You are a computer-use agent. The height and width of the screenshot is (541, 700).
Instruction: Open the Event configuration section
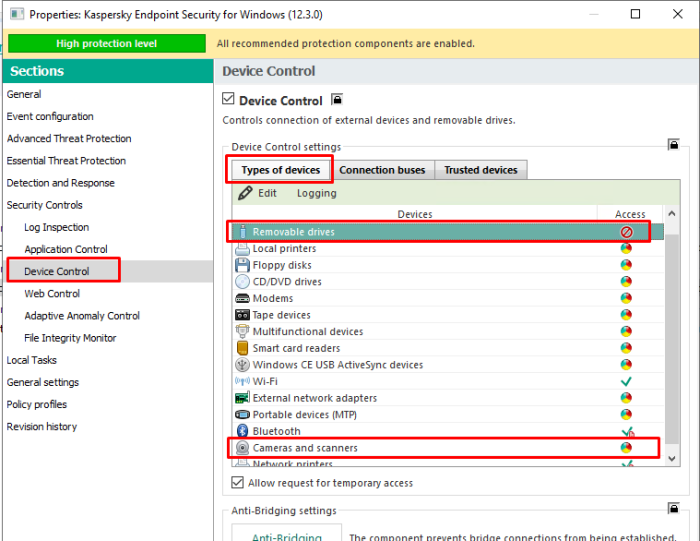pos(50,117)
